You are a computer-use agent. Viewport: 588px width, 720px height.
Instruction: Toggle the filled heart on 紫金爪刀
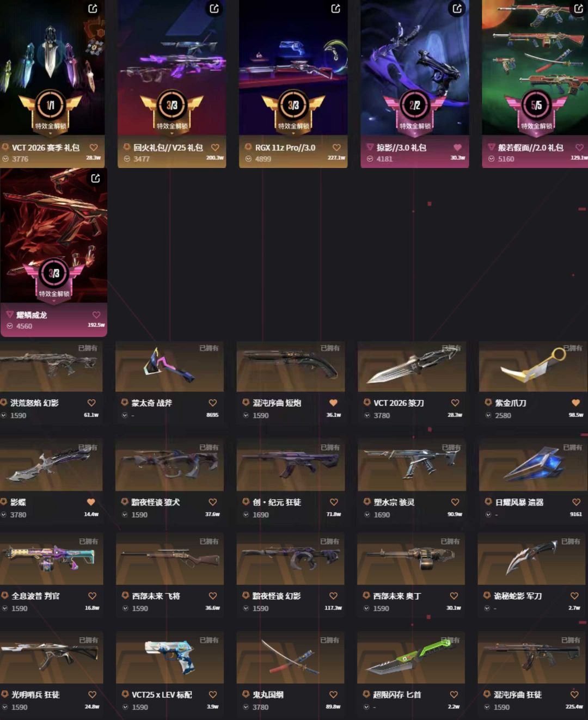click(x=575, y=403)
